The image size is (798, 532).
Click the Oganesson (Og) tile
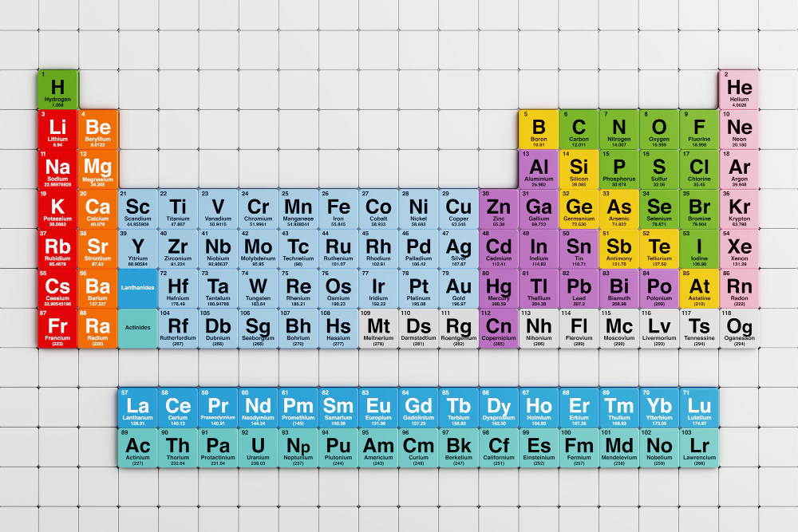click(x=740, y=326)
